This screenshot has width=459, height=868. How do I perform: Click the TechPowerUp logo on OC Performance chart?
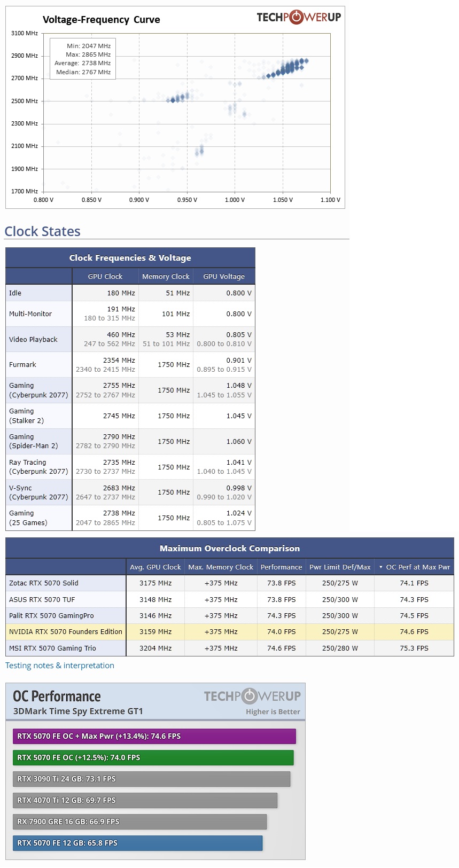coord(252,696)
